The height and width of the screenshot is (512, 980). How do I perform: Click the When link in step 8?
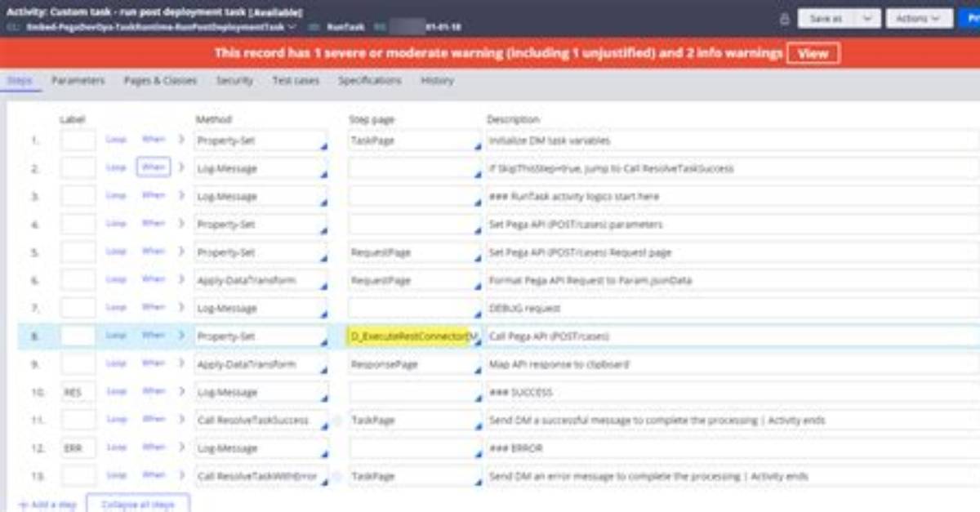154,336
